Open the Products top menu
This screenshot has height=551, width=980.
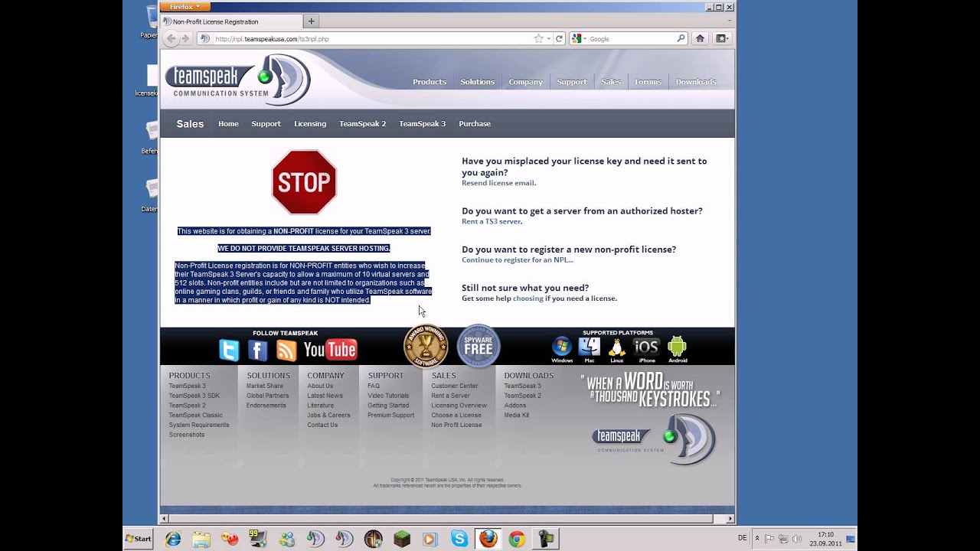[x=430, y=82]
